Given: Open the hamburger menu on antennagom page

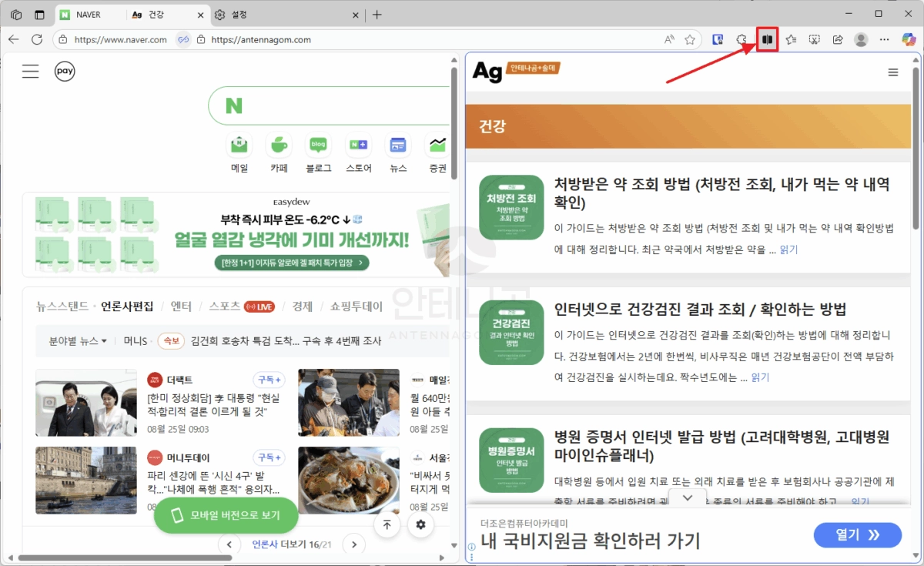Looking at the screenshot, I should (x=893, y=72).
